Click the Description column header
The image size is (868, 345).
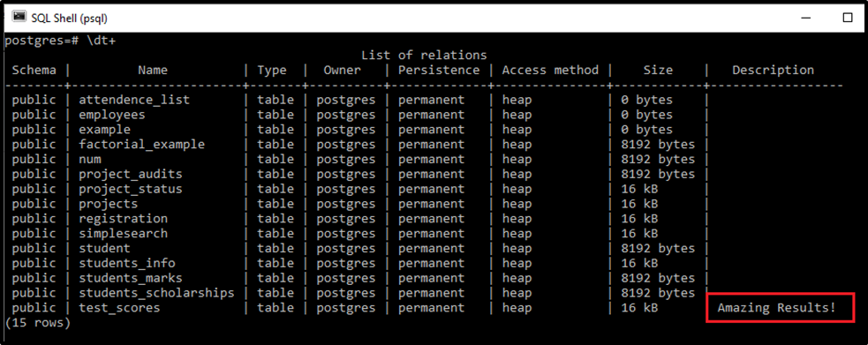(x=773, y=71)
